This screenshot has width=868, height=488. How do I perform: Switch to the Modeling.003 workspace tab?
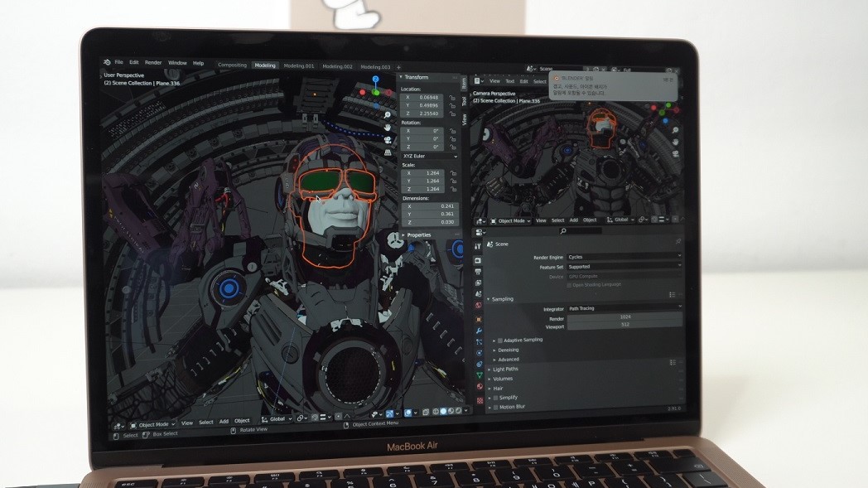[x=375, y=67]
